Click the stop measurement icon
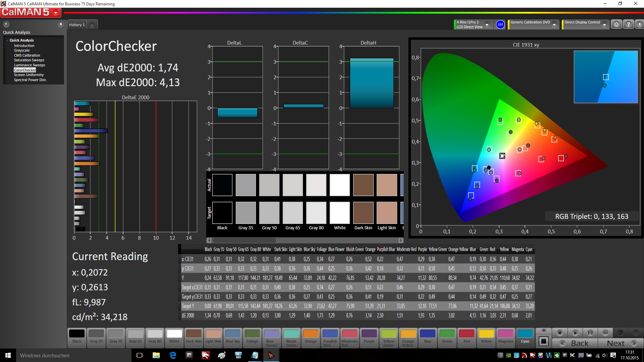The width and height of the screenshot is (644, 362). 559,333
